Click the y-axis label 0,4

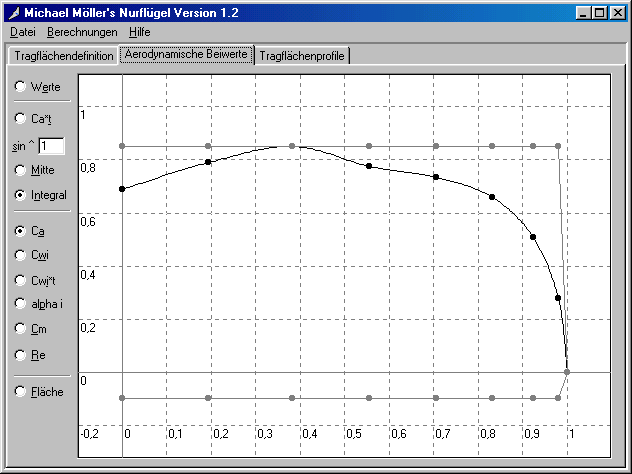pyautogui.click(x=88, y=275)
